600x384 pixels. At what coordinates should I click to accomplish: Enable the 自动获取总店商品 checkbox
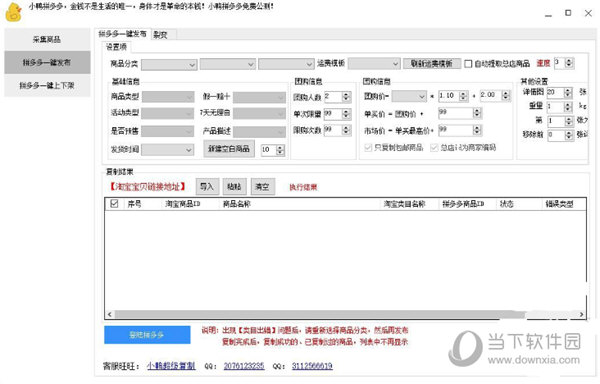[468, 63]
